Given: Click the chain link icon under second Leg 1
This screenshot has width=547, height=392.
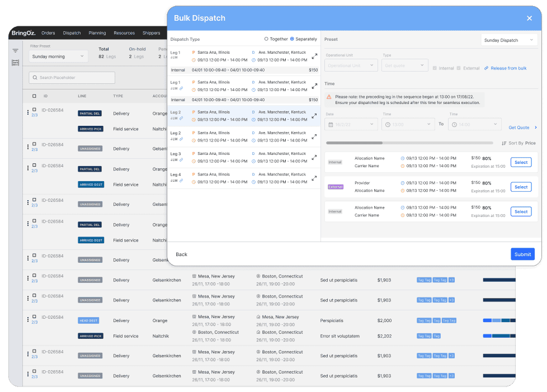Looking at the screenshot, I should pos(181,88).
